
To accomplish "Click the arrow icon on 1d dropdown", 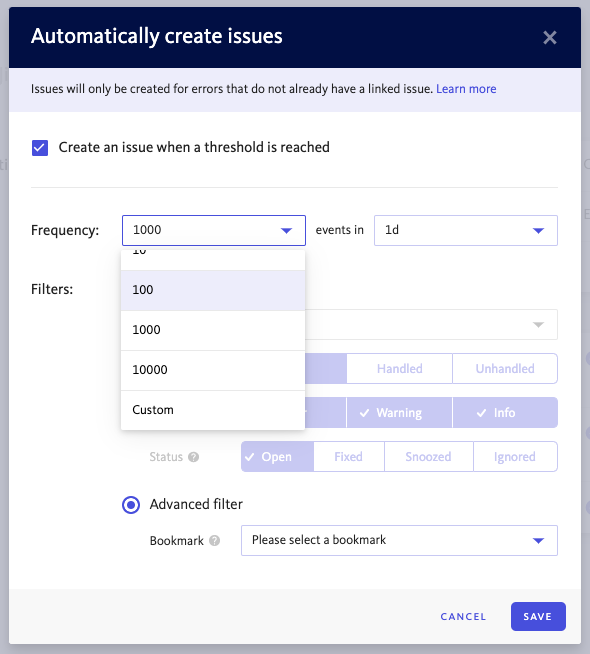I will [x=538, y=231].
